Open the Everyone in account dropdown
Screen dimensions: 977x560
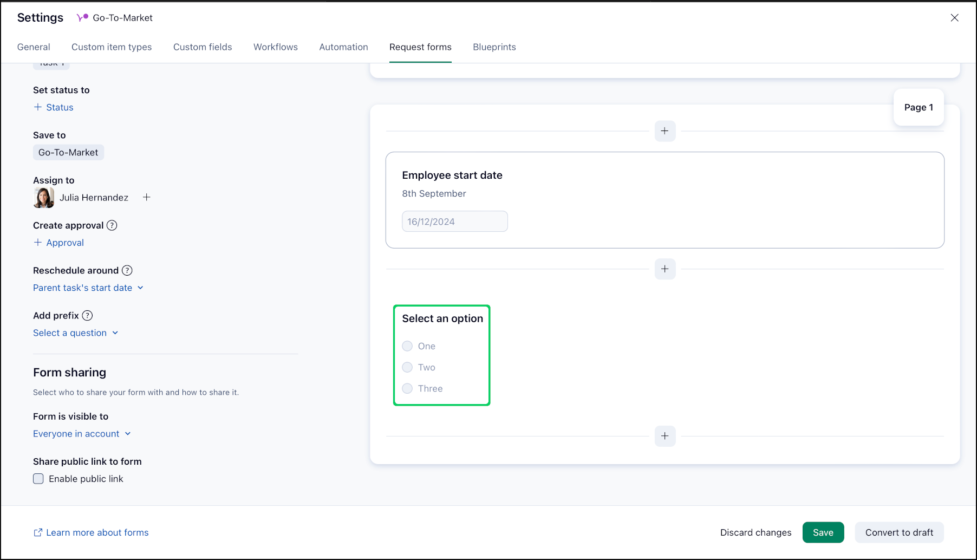pos(82,434)
